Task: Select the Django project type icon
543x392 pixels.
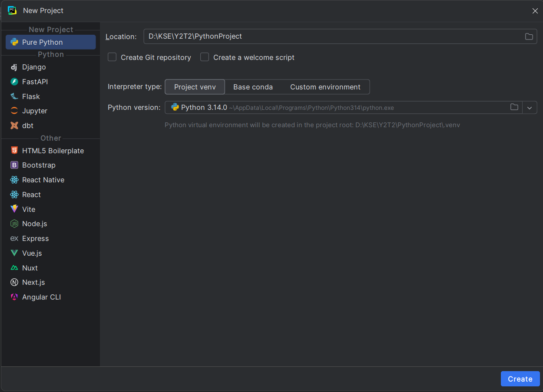Action: click(14, 67)
